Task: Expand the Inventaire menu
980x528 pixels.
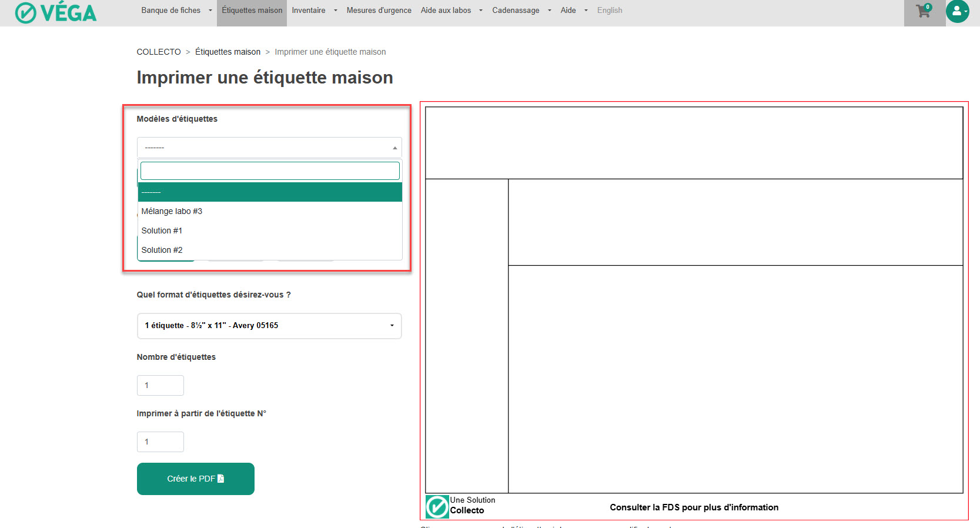Action: point(314,11)
